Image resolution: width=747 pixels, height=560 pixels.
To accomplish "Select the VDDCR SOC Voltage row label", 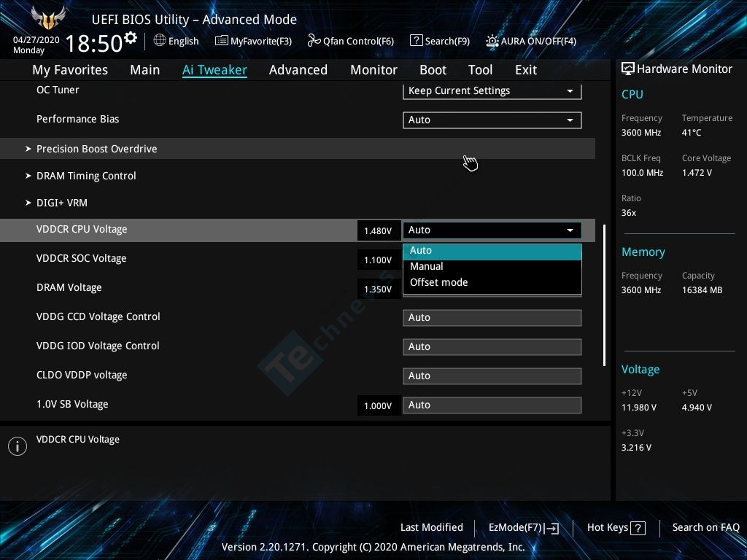I will tap(82, 259).
